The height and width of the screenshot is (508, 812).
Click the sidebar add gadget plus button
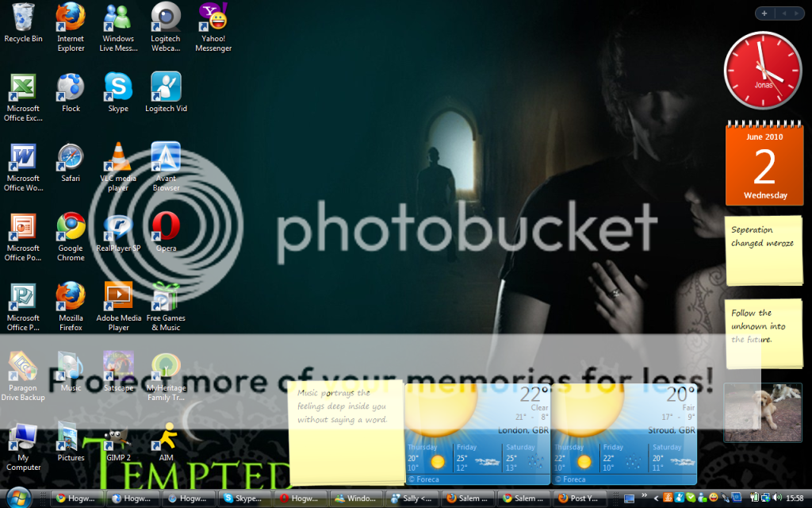pyautogui.click(x=764, y=13)
